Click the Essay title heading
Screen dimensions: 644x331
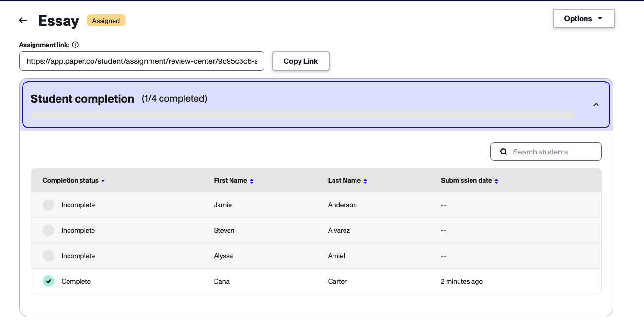[x=58, y=21]
